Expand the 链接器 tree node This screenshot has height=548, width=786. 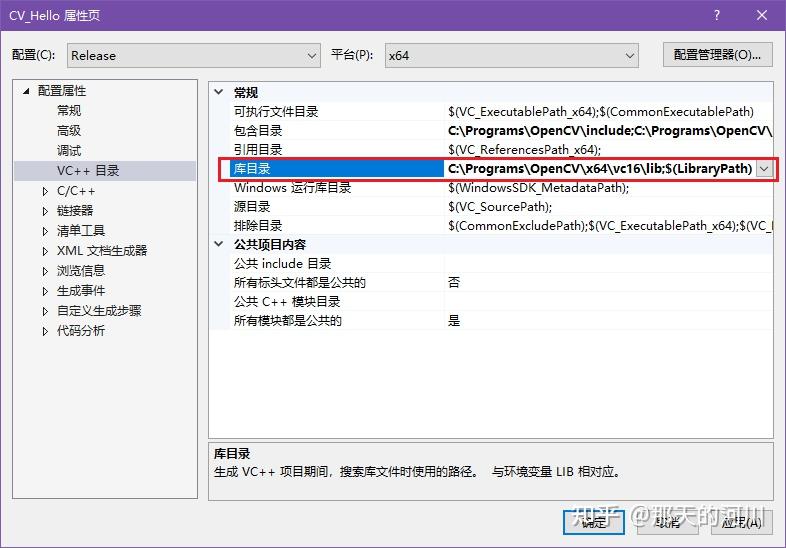click(45, 211)
